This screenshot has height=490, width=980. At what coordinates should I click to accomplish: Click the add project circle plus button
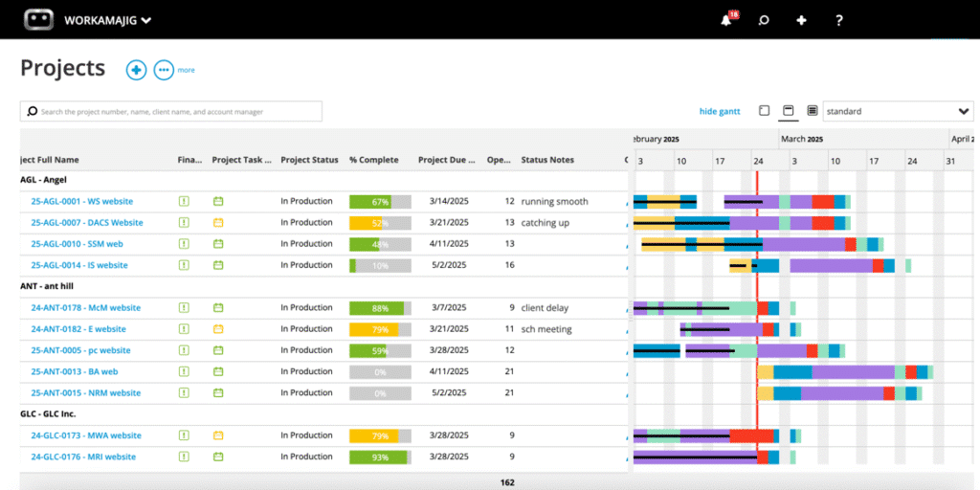pos(136,70)
